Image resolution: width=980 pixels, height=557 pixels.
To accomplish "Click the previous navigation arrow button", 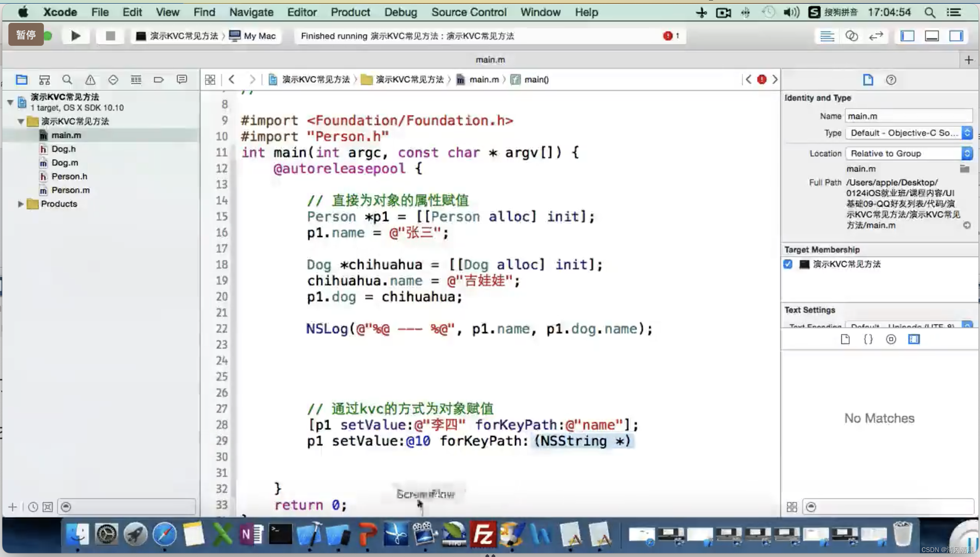I will coord(231,79).
